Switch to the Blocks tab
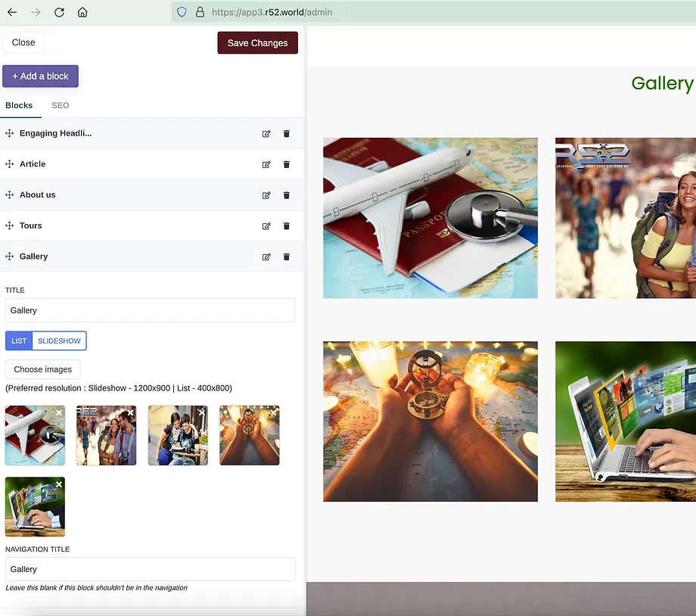Viewport: 696px width, 616px height. click(x=19, y=106)
